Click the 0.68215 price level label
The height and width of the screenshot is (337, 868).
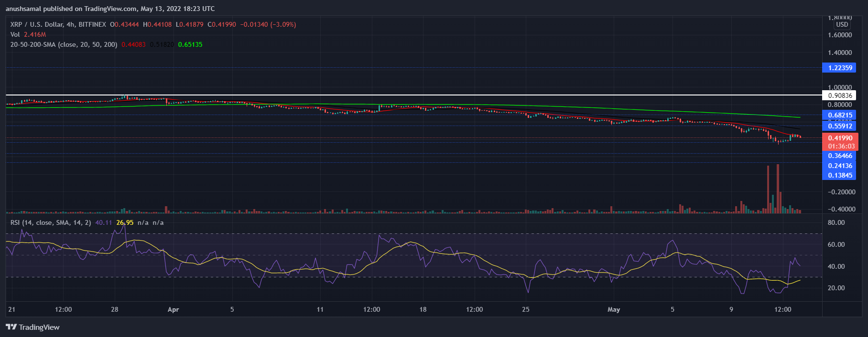pyautogui.click(x=840, y=115)
